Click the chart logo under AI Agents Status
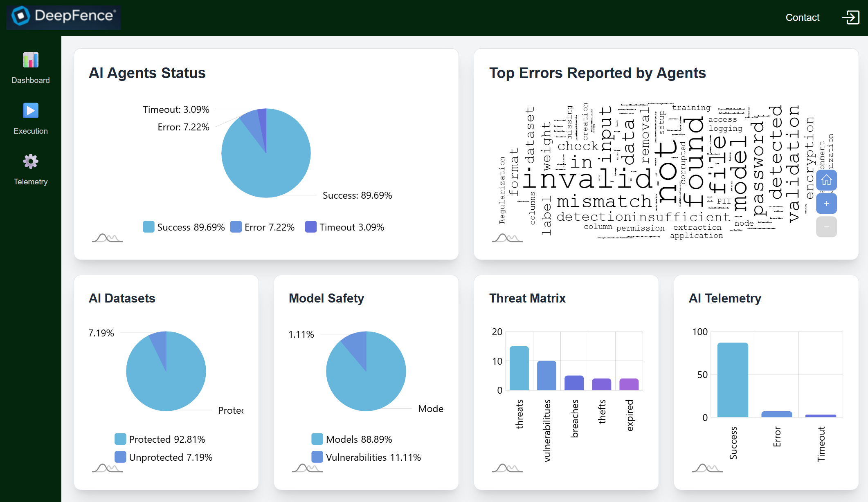This screenshot has width=868, height=502. [107, 238]
